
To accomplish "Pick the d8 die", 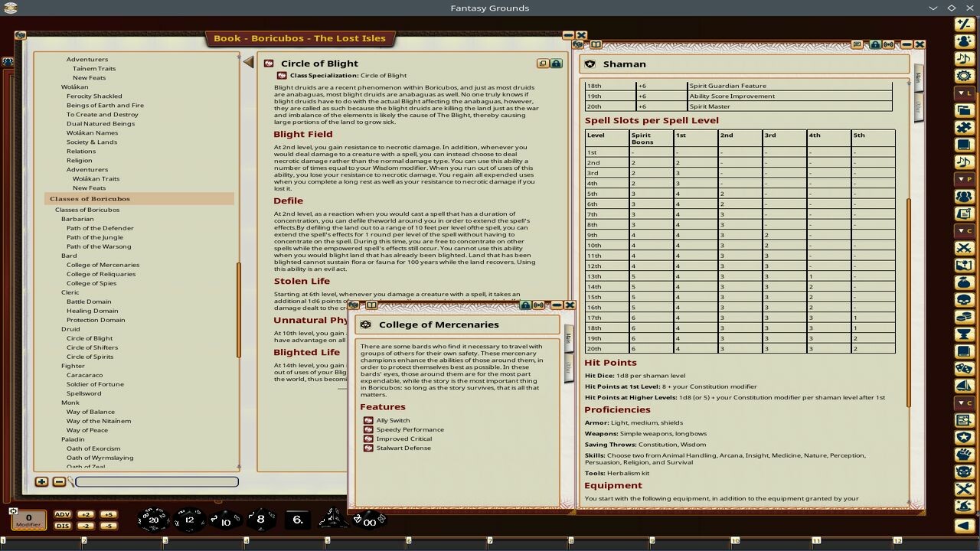I will coord(260,520).
